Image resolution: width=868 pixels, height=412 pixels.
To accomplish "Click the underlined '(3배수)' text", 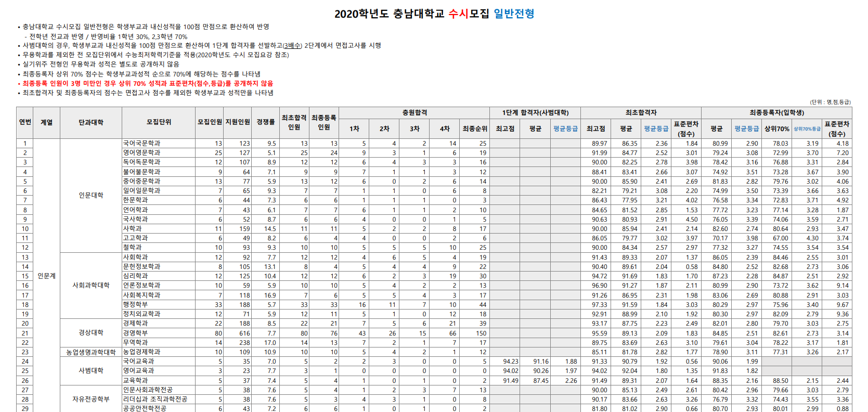I will click(292, 46).
